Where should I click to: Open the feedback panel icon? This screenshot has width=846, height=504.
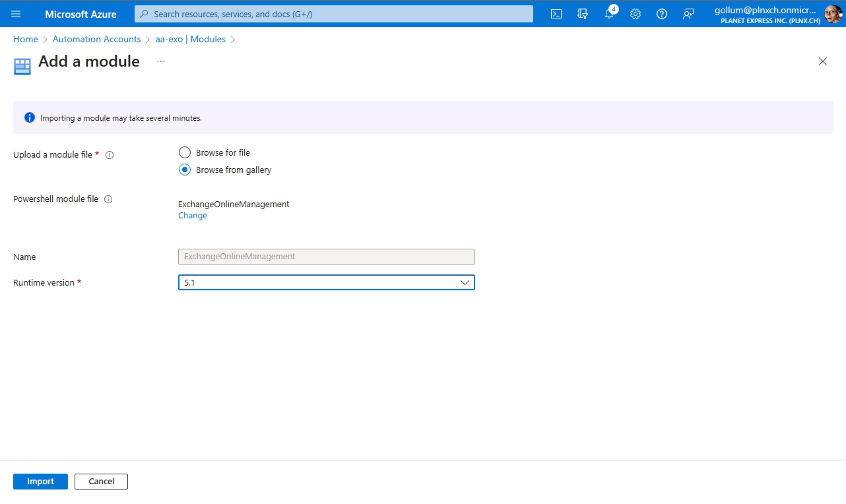(x=688, y=14)
